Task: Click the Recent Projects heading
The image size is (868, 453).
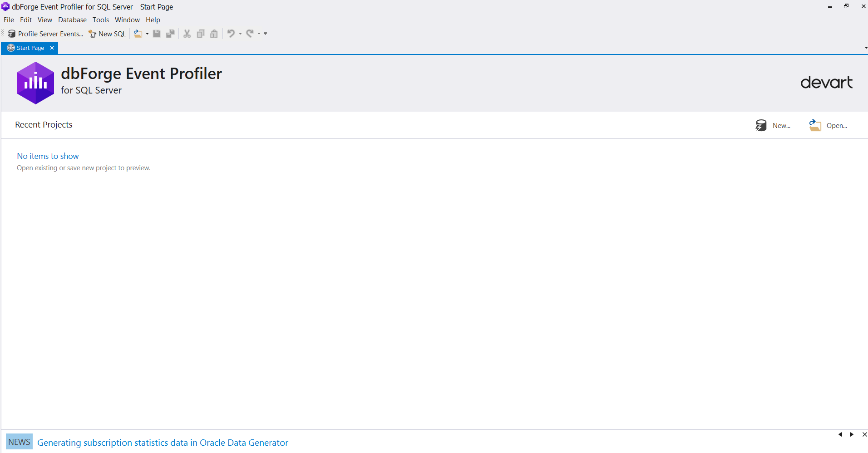Action: pos(44,125)
